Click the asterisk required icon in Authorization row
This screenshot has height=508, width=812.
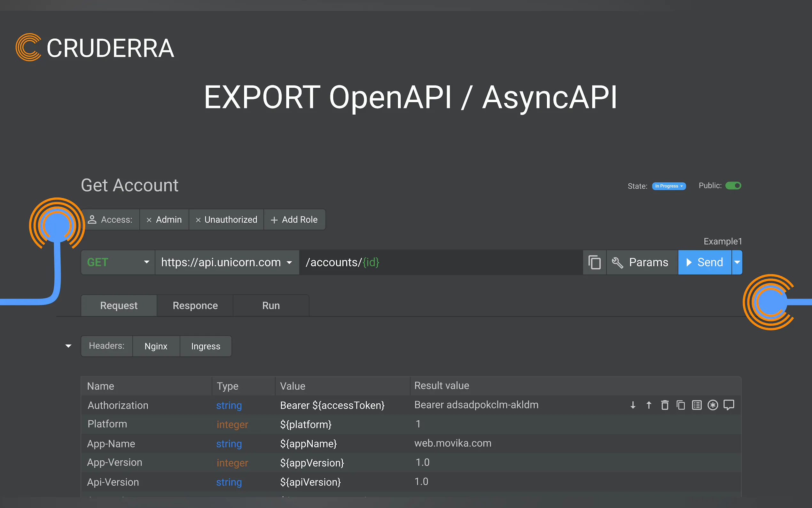pyautogui.click(x=713, y=405)
